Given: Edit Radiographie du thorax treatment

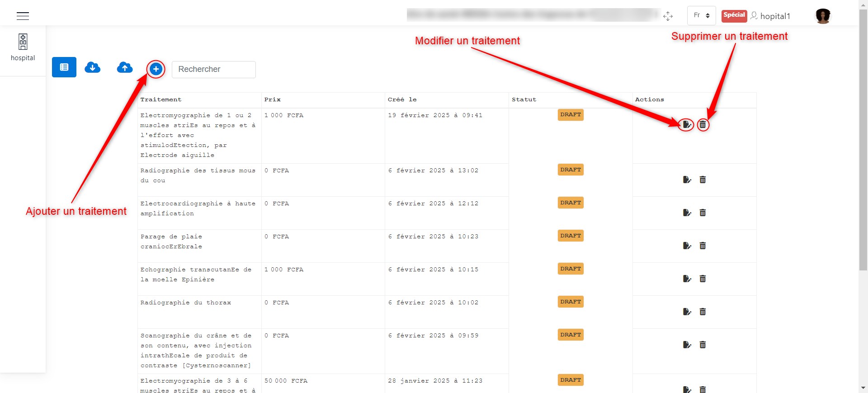Looking at the screenshot, I should click(687, 312).
